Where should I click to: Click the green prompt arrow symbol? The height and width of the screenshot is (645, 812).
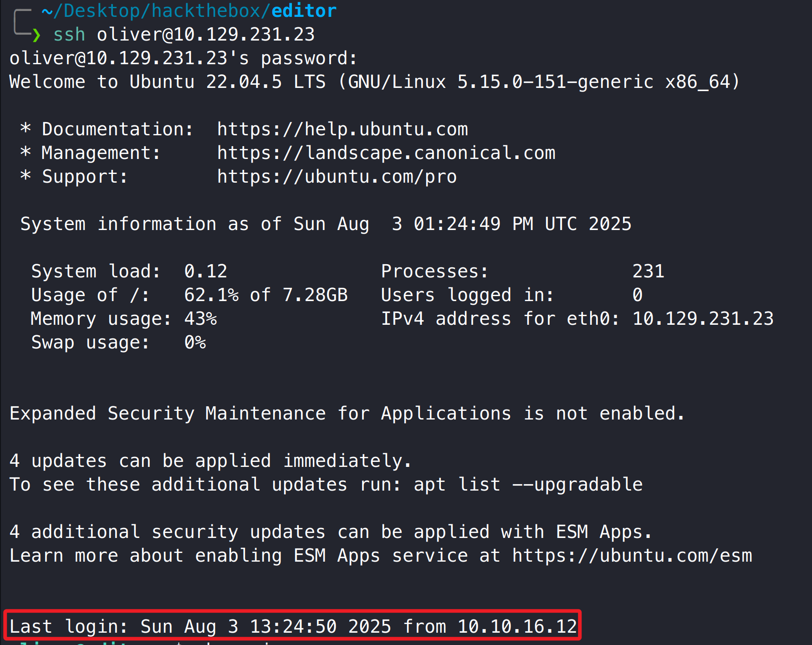point(36,35)
